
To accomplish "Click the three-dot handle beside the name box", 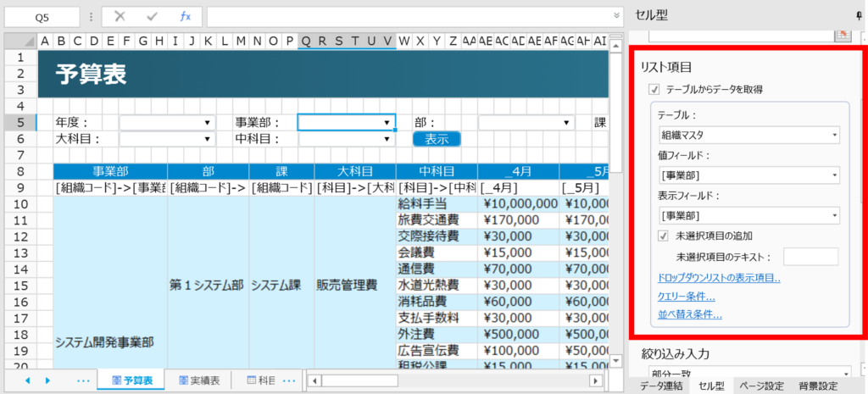I will pos(92,17).
